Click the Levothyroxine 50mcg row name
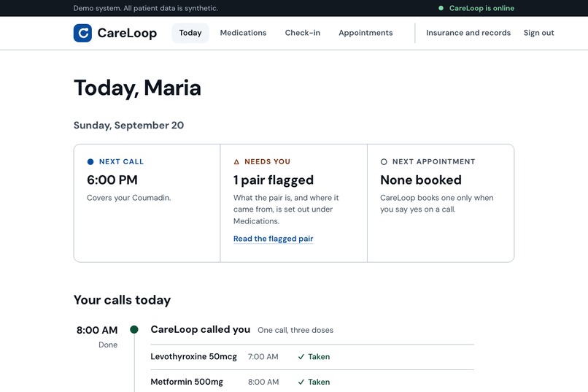588x392 pixels. pos(193,356)
